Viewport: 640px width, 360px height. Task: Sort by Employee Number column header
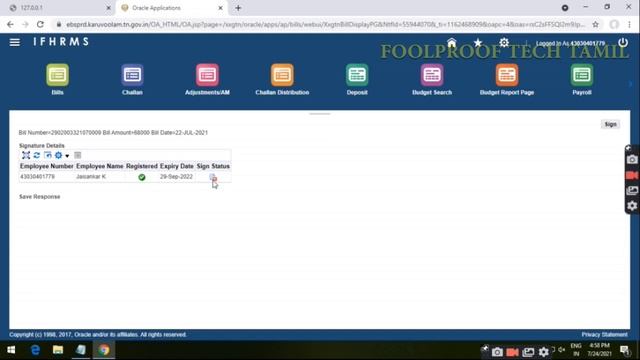(x=47, y=166)
